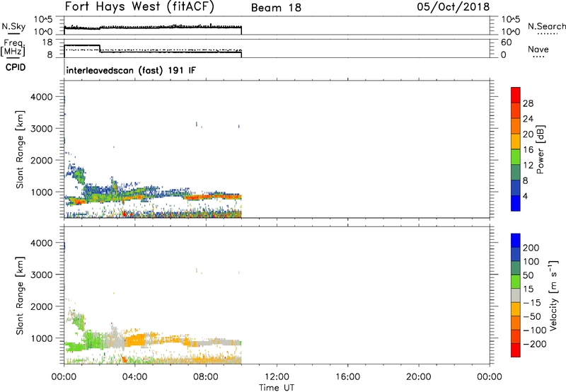This screenshot has height=392, width=566.
Task: Click the "08:00" time tick label
Action: click(206, 377)
